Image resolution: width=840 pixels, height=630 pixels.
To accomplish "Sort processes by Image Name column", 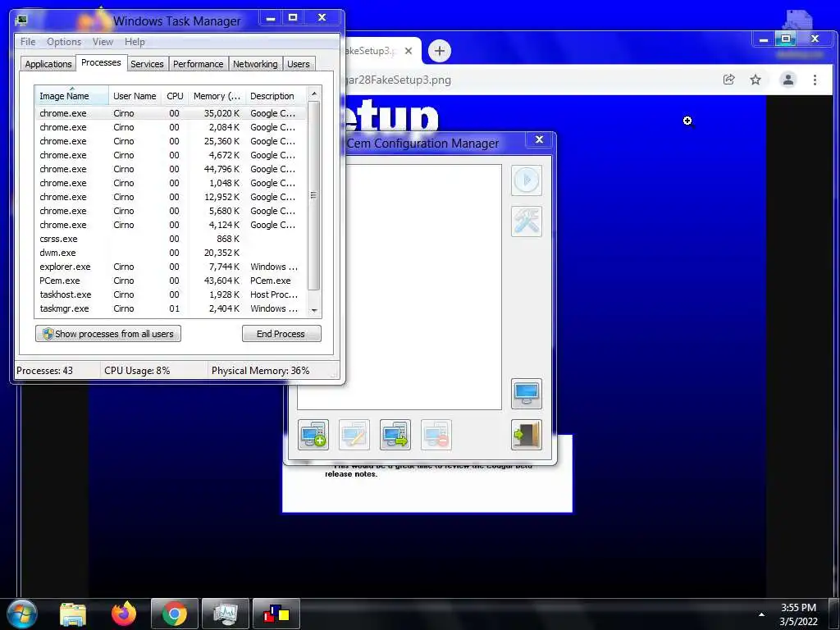I will [x=72, y=96].
